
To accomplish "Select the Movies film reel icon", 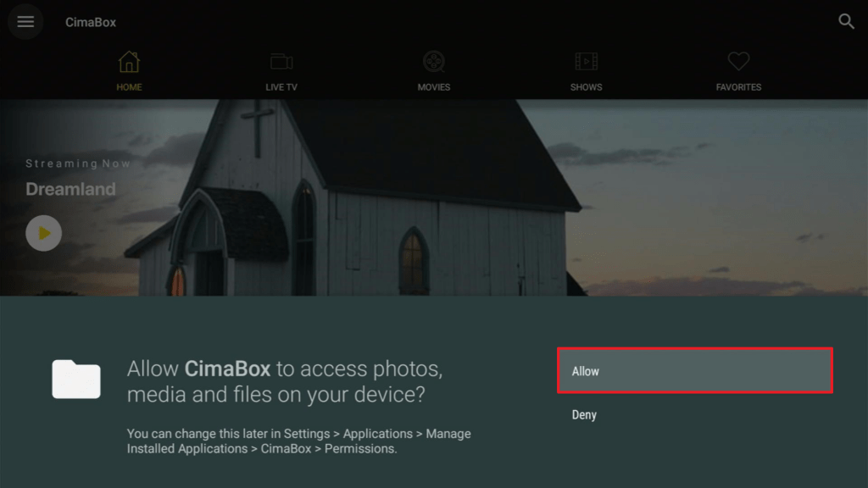I will [x=434, y=61].
